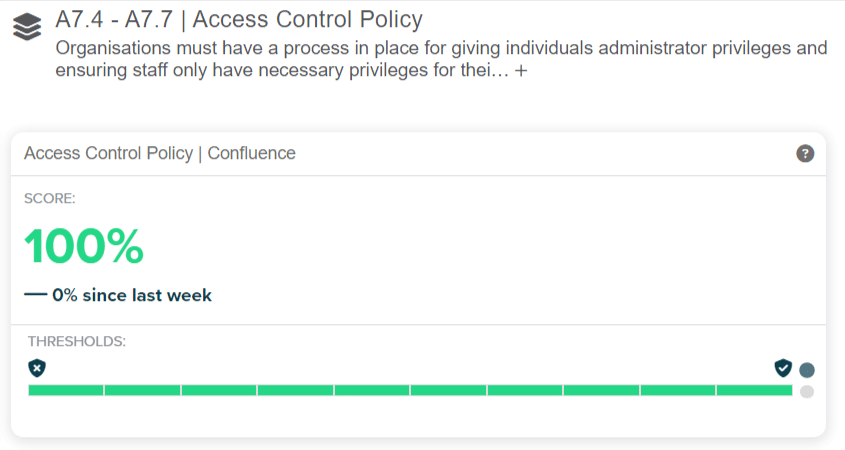Image resolution: width=845 pixels, height=450 pixels.
Task: Click the 100% score value
Action: pos(84,246)
